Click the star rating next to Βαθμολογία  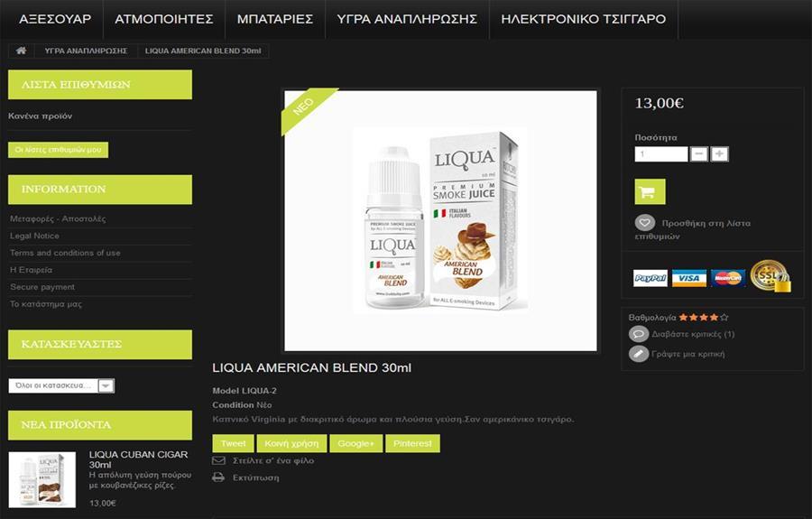coord(704,317)
